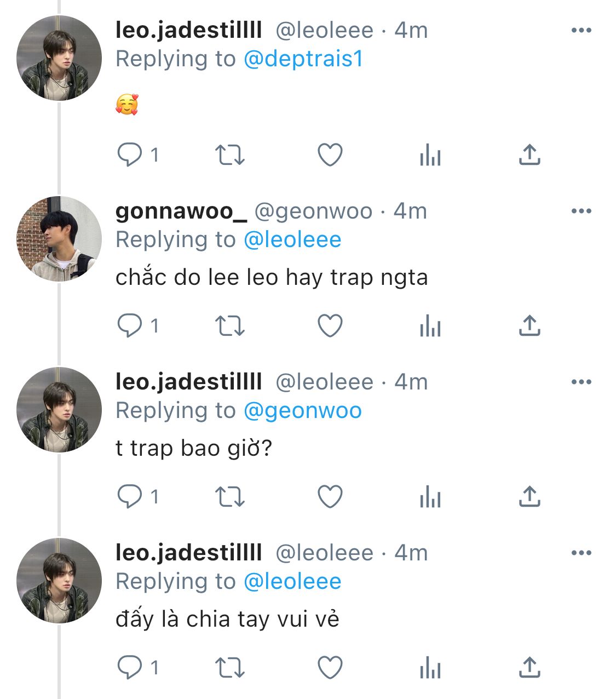The image size is (616, 699).
Task: Open more options on the heart-face emoji tweet
Action: 581,30
